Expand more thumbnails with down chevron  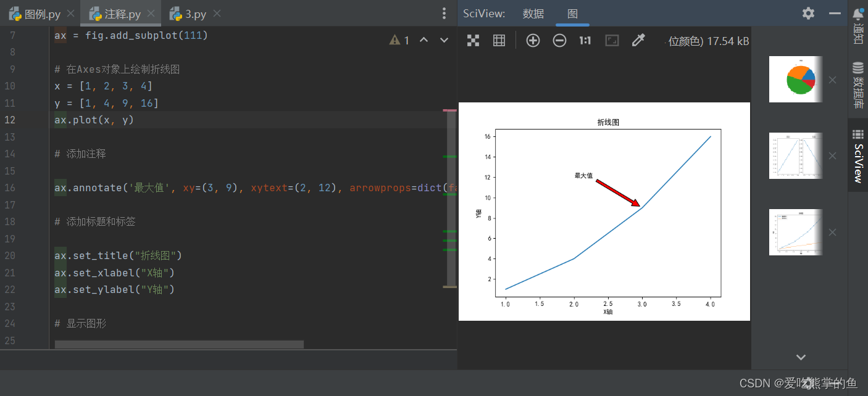coord(801,357)
